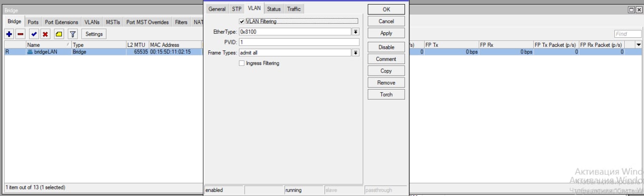Open MSTIs tab in Bridge window
This screenshot has height=196, width=644.
pos(113,22)
